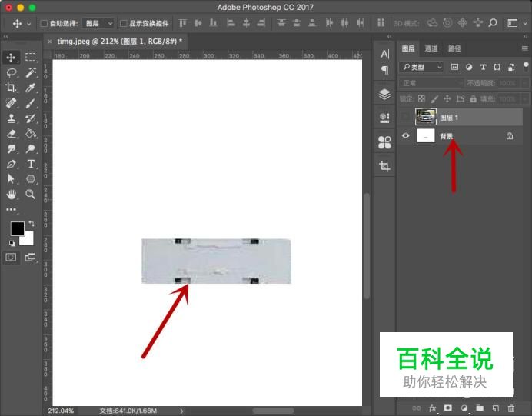The height and width of the screenshot is (416, 532).
Task: Select the Shape tool
Action: coord(31,179)
